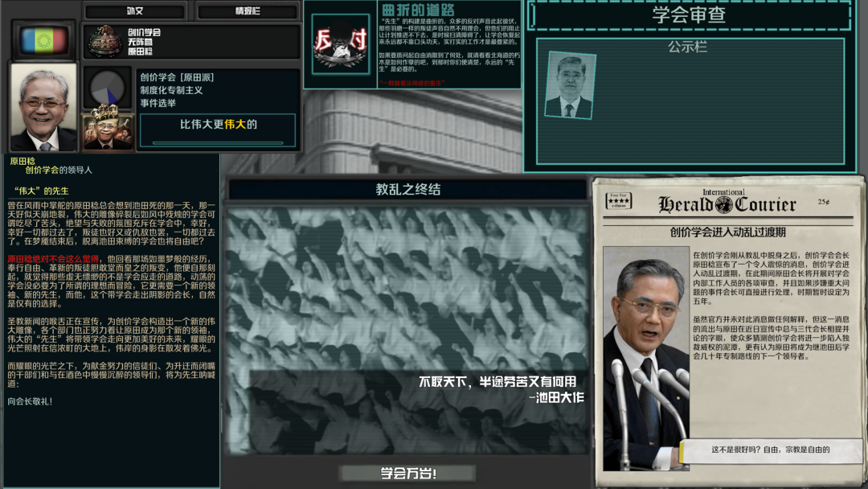
Task: Click the 25¢ price on the newspaper
Action: click(824, 202)
